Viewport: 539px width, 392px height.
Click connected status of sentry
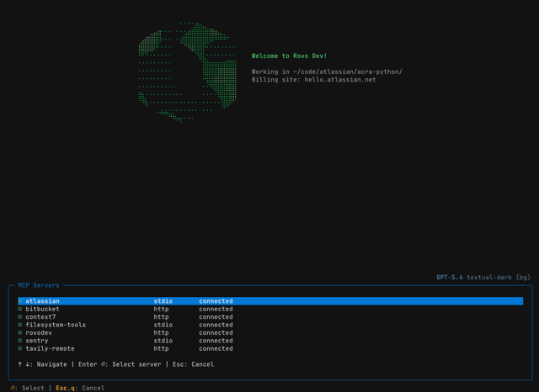click(x=216, y=341)
